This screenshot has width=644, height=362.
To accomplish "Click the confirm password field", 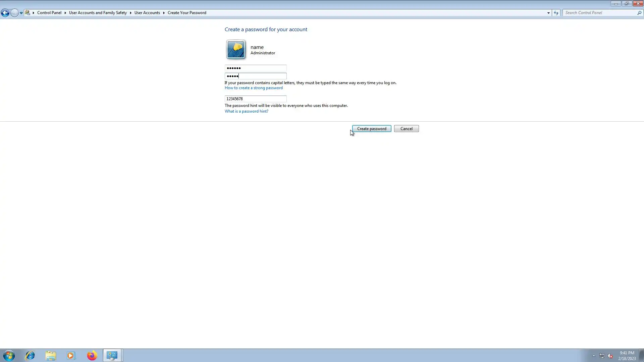I will tap(256, 76).
